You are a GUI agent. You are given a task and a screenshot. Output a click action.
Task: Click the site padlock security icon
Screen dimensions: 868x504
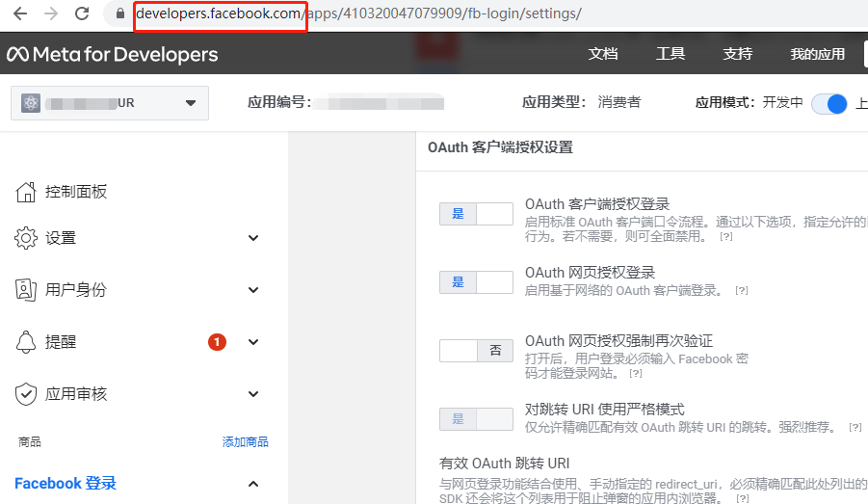coord(119,14)
